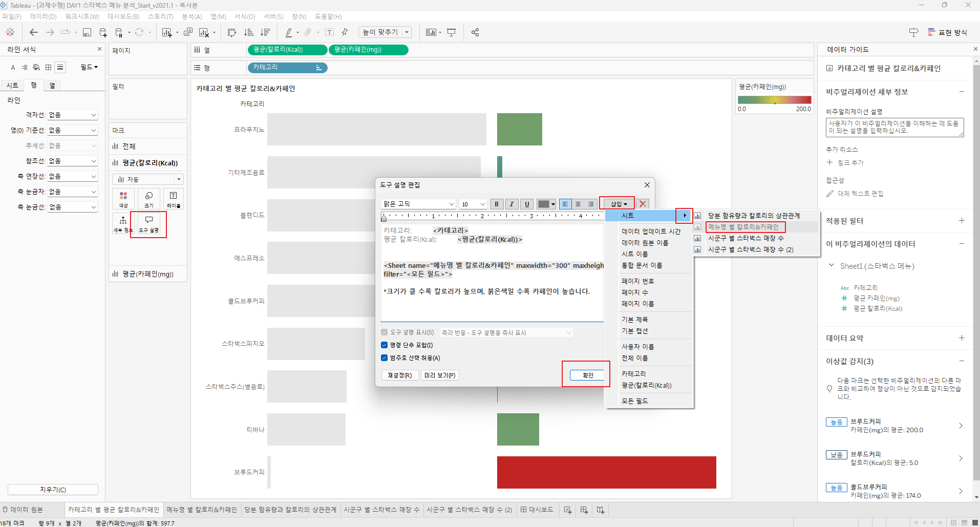The width and height of the screenshot is (980, 527).
Task: Click the 확인 button in tooltip dialog
Action: pos(588,375)
